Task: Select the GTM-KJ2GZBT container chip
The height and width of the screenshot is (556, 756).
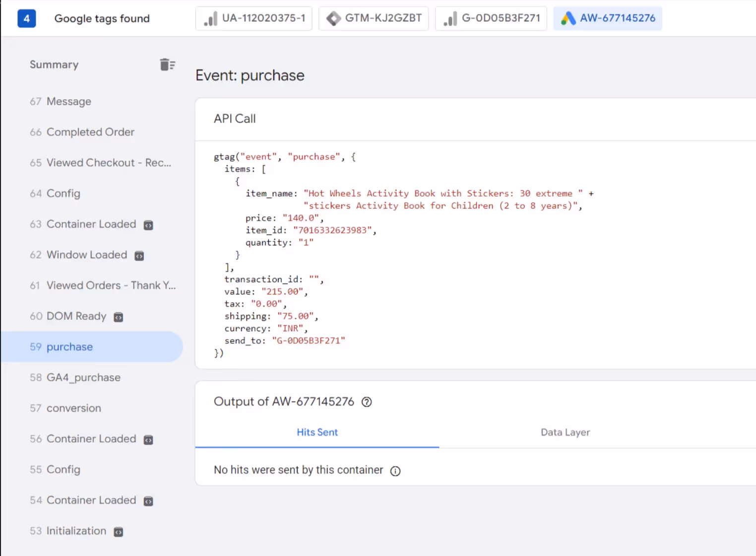Action: (x=374, y=18)
